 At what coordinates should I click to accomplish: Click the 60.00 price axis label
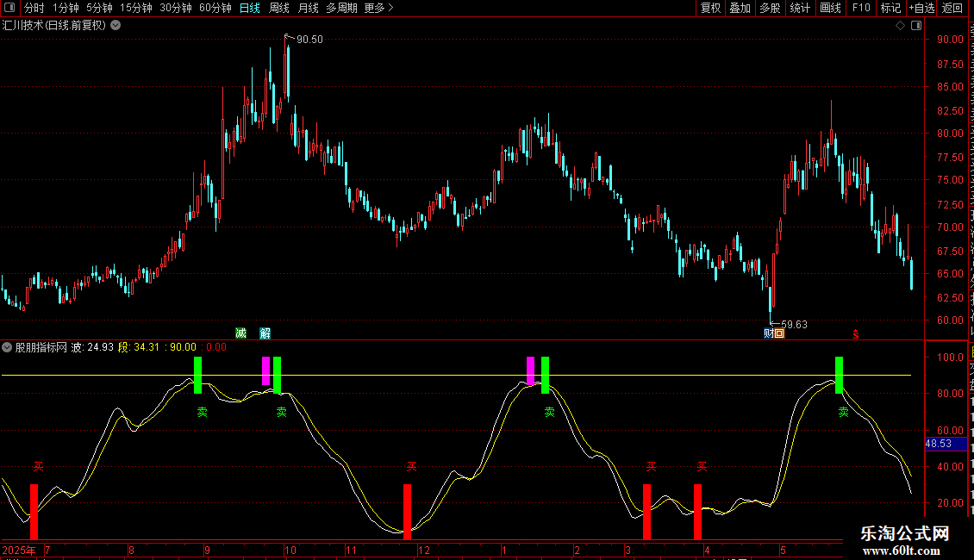(x=950, y=320)
